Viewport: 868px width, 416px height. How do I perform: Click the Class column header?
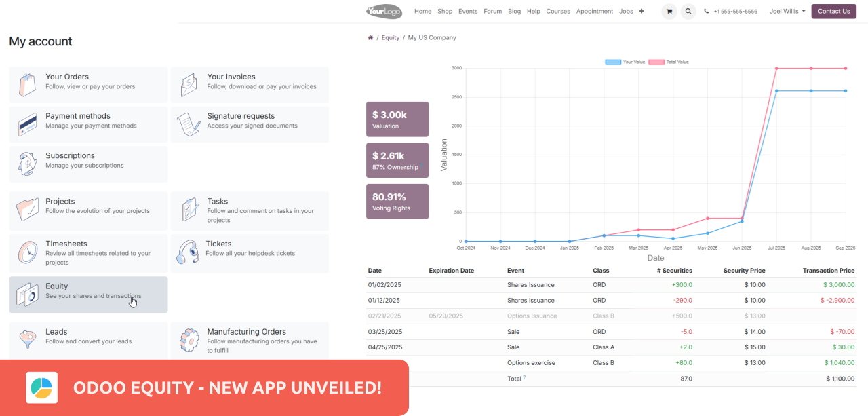click(601, 271)
